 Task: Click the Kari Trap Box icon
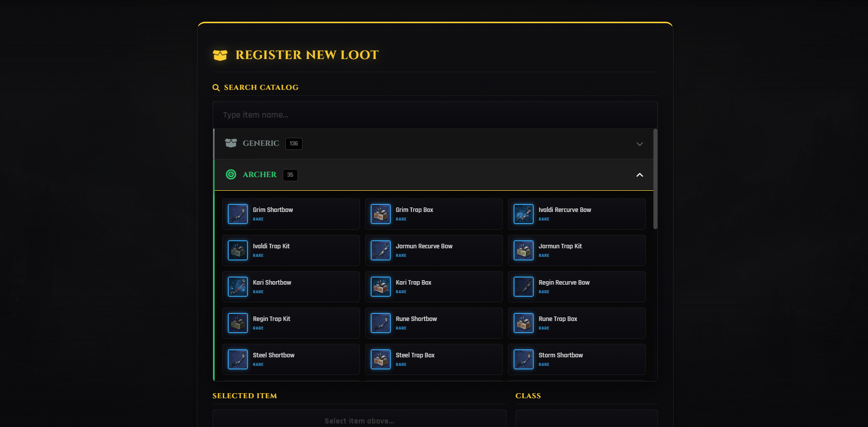[x=380, y=287]
